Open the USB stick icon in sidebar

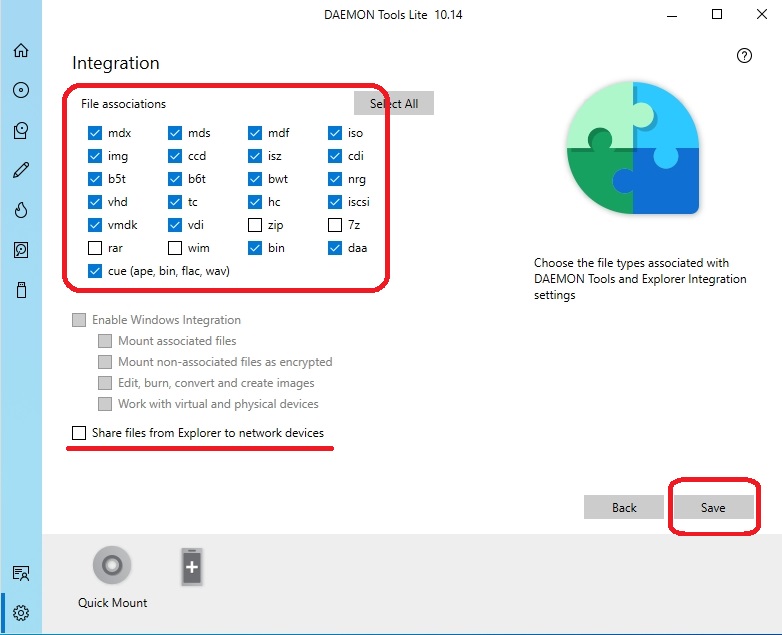point(21,290)
